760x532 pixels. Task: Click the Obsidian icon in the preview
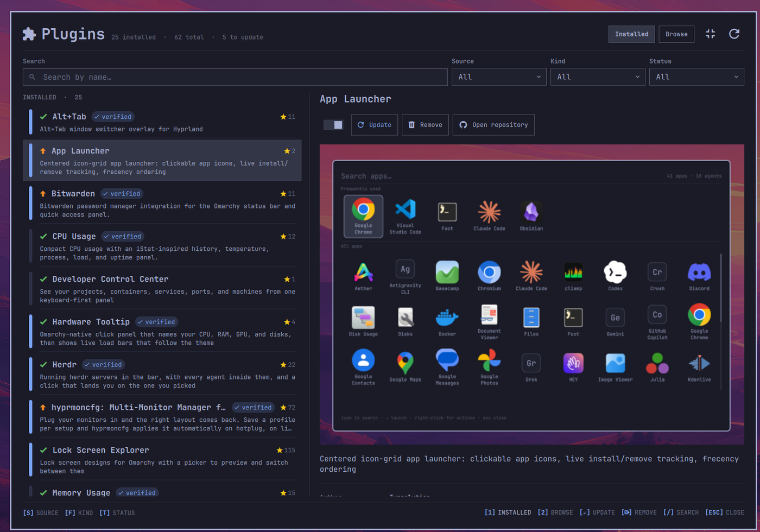531,212
